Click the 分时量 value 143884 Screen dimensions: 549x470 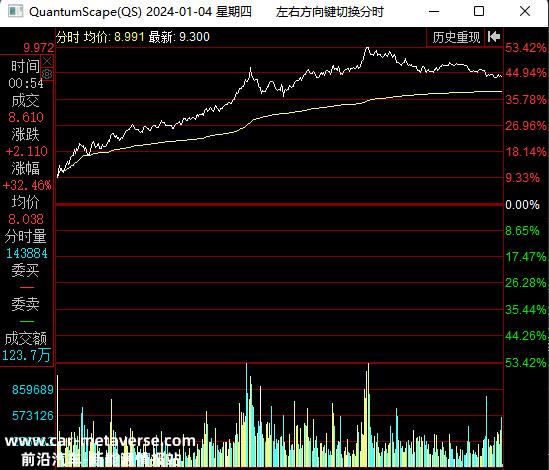click(x=27, y=253)
